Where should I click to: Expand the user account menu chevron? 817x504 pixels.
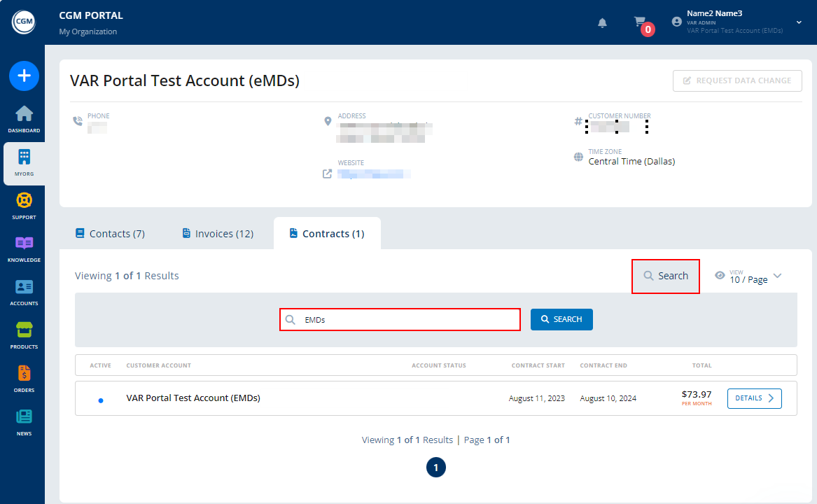point(797,22)
